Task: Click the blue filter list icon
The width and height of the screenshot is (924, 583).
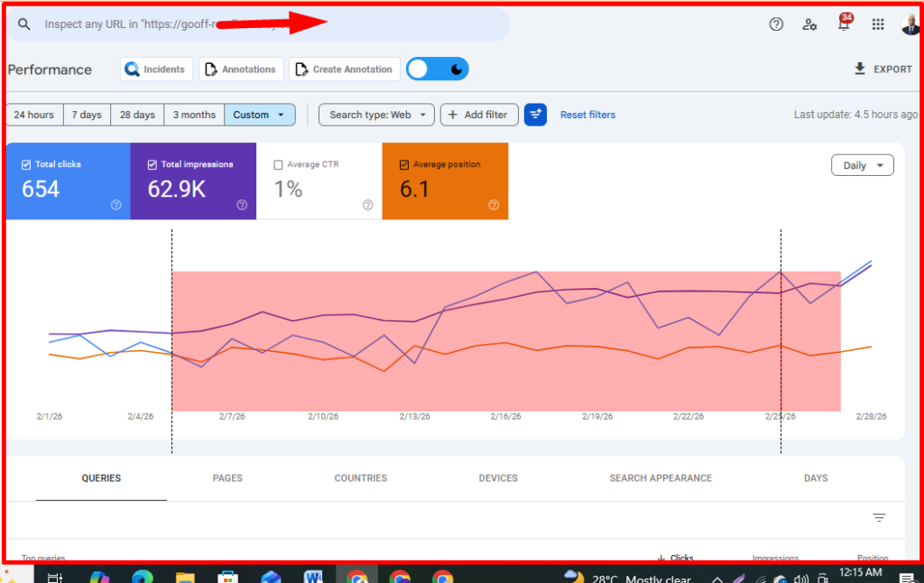Action: point(535,115)
